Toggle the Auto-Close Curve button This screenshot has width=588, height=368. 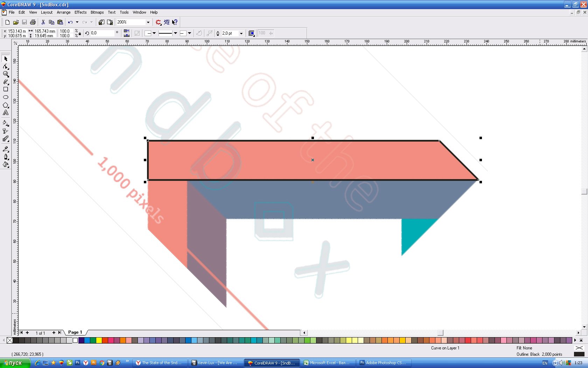(199, 33)
